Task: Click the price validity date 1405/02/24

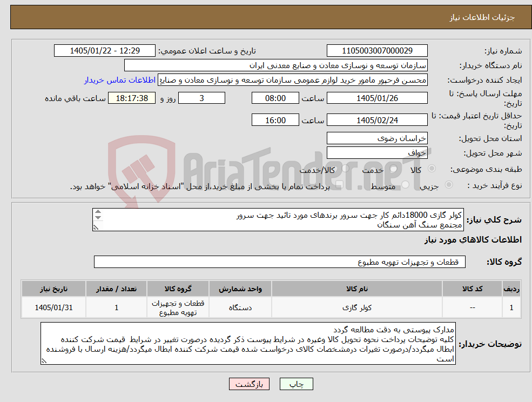Action: pyautogui.click(x=377, y=120)
